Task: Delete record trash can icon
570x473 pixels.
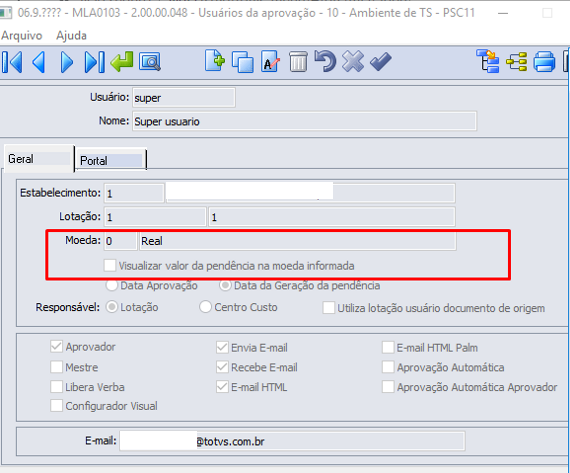Action: click(298, 61)
